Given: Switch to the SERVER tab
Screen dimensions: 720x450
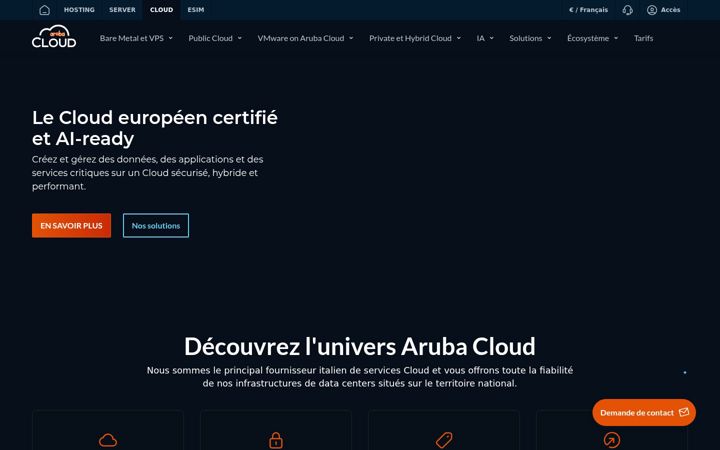Looking at the screenshot, I should click(x=122, y=10).
